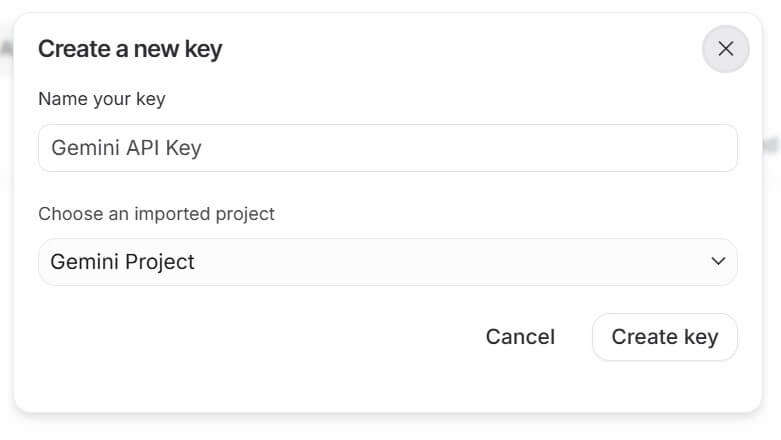
Task: Click the dropdown chevron arrow icon
Action: click(717, 261)
